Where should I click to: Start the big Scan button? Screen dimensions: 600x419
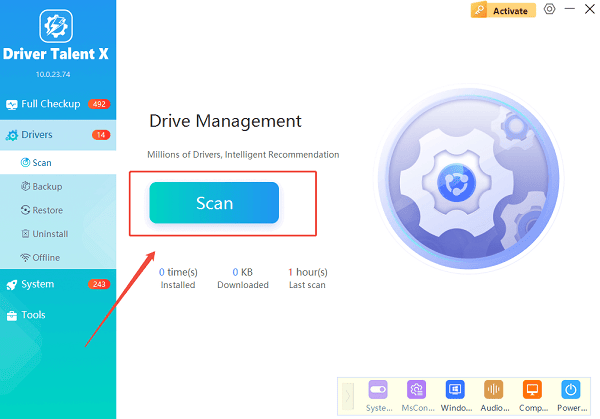coord(214,203)
